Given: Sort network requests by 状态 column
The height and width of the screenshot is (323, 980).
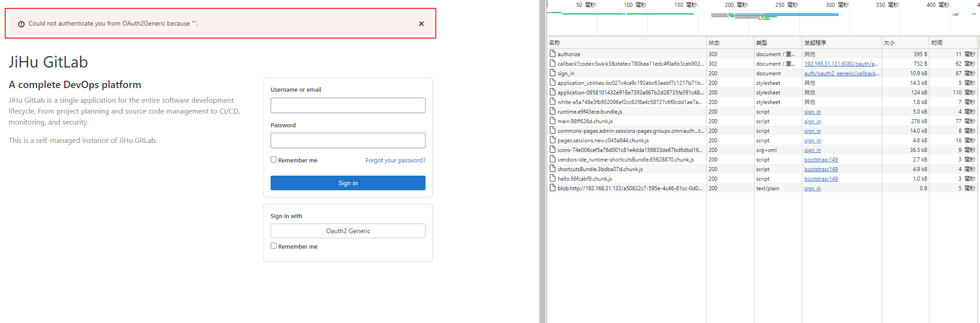Looking at the screenshot, I should click(730, 42).
